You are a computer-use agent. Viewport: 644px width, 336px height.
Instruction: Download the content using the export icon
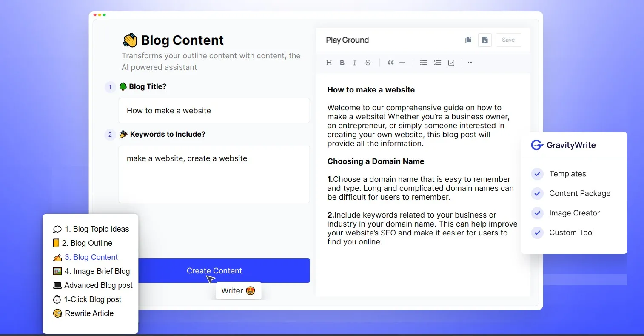pos(484,40)
